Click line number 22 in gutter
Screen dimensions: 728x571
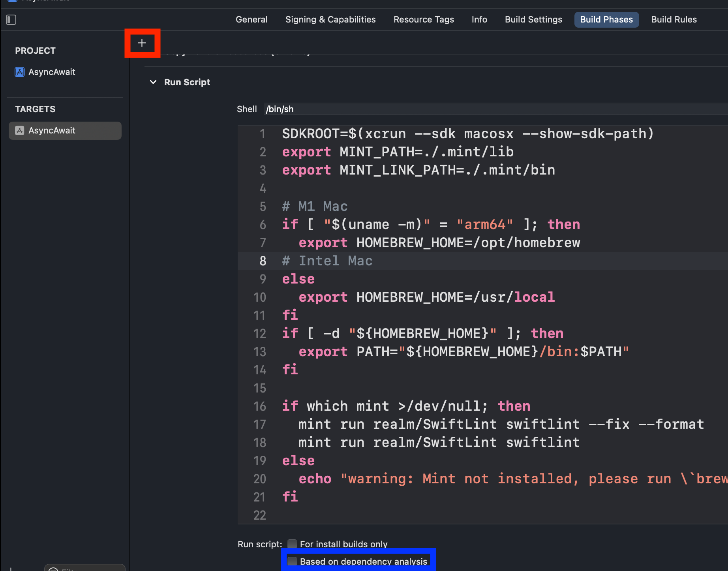pyautogui.click(x=260, y=515)
